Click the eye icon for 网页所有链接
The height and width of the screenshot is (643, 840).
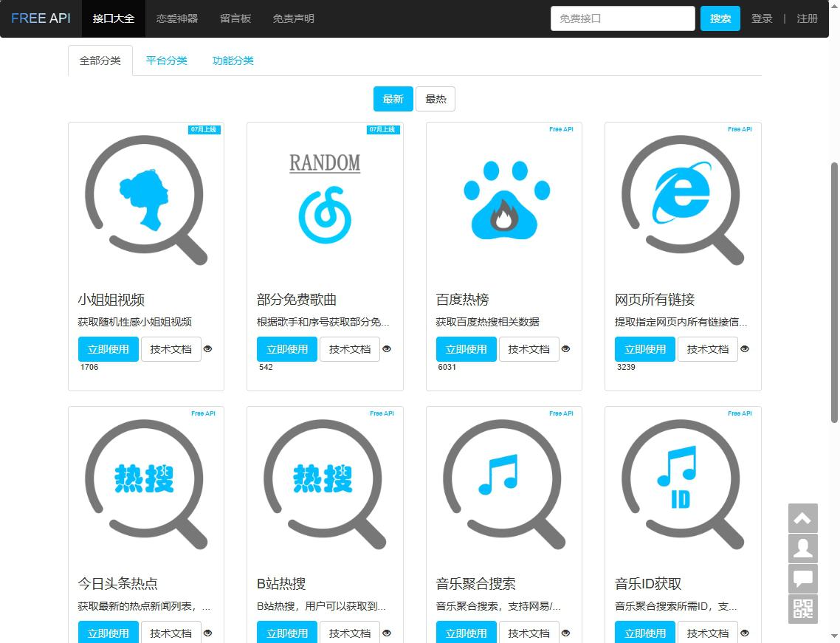point(745,349)
